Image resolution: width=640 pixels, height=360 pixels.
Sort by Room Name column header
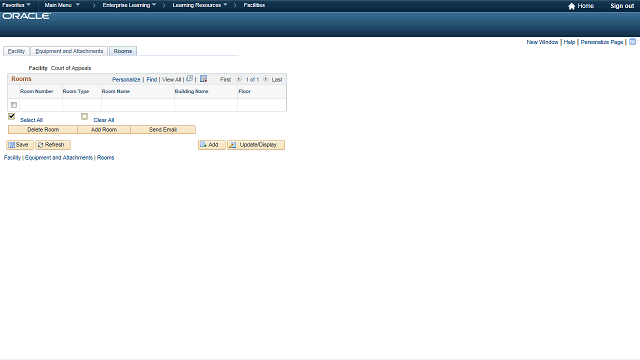116,91
